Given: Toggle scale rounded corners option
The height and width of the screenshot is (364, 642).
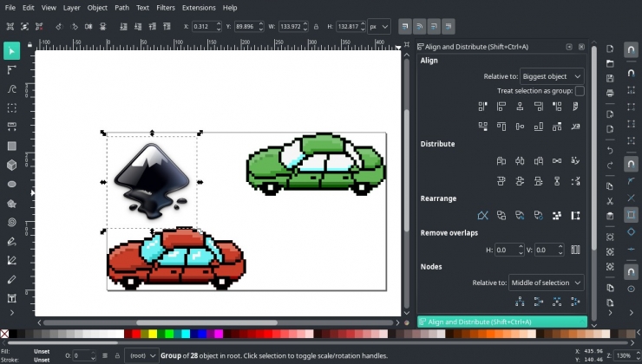Looking at the screenshot, I should click(419, 27).
